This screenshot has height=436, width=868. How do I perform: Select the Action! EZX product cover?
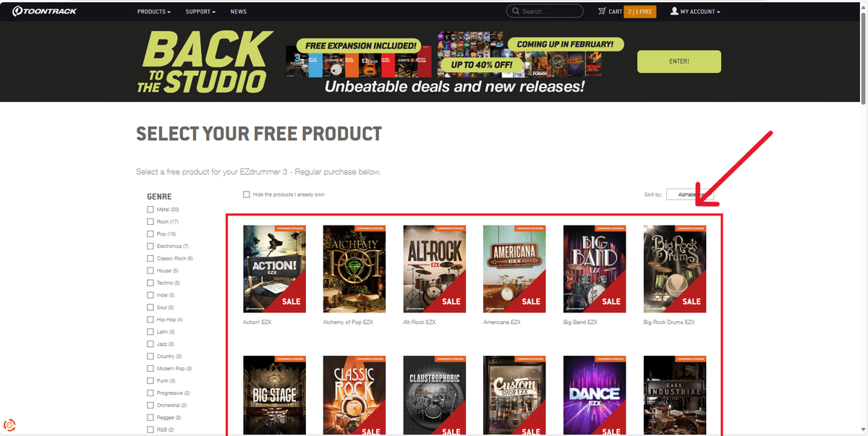274,269
